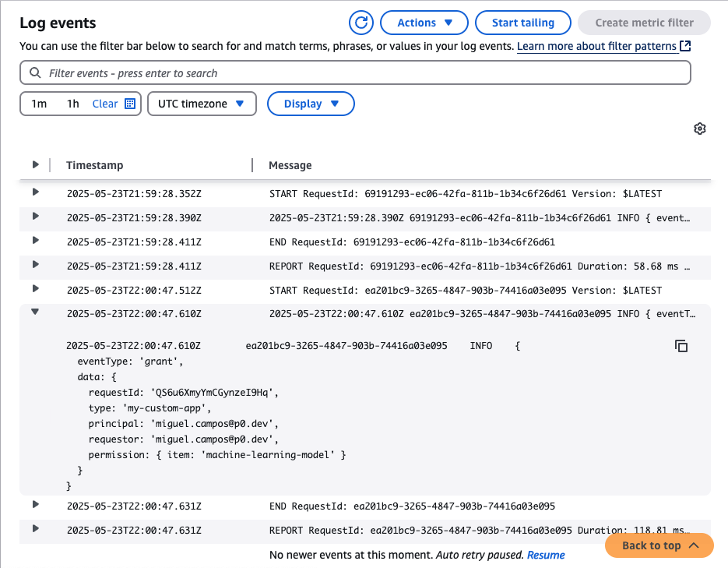
Task: Click the Back to top button
Action: point(659,545)
